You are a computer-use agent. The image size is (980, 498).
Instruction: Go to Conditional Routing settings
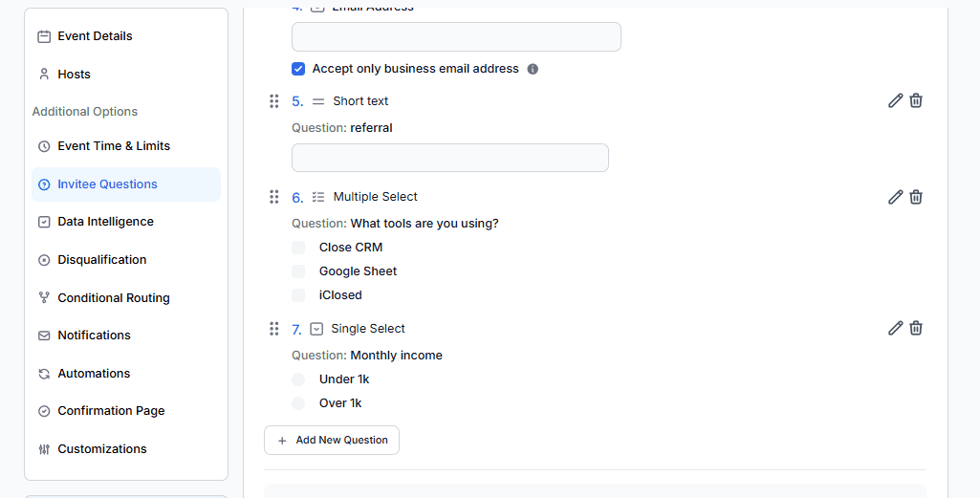[x=113, y=298]
